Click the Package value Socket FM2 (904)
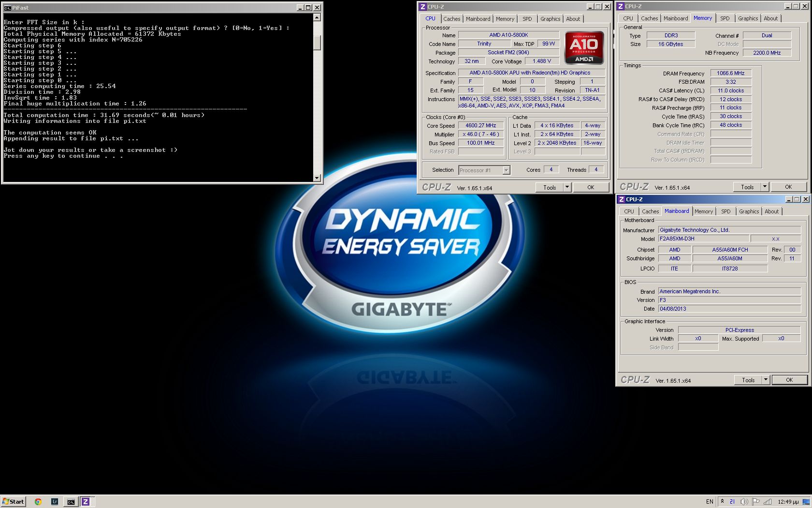 [x=508, y=52]
